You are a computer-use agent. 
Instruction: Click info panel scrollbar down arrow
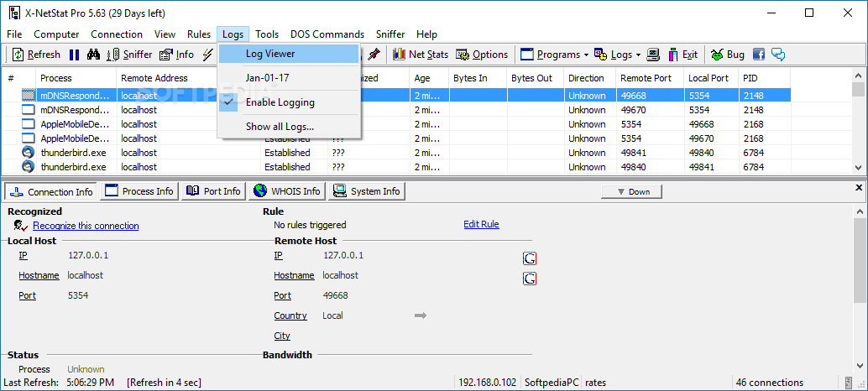pyautogui.click(x=859, y=366)
